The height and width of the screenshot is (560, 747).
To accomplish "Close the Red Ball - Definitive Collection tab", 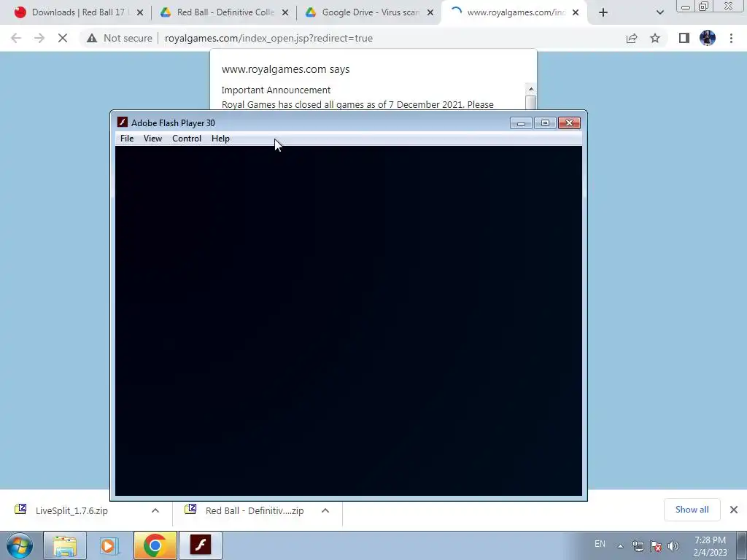I will pos(285,13).
